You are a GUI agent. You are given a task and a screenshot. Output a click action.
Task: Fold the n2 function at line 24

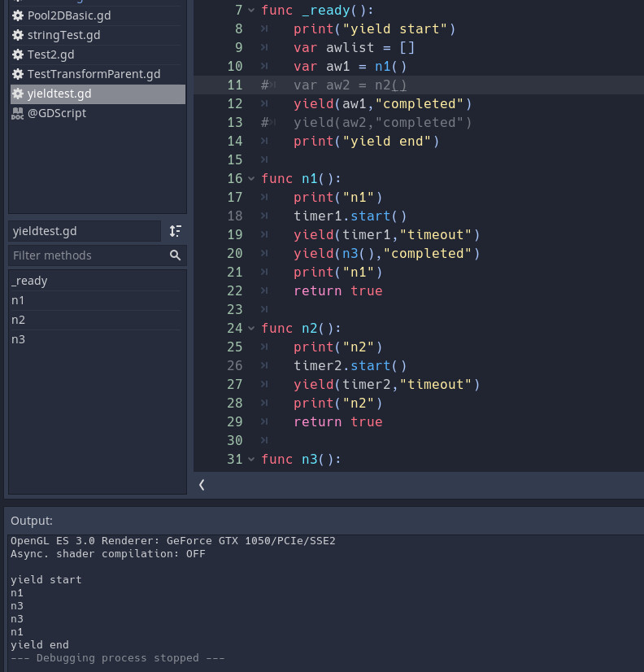[x=251, y=329]
